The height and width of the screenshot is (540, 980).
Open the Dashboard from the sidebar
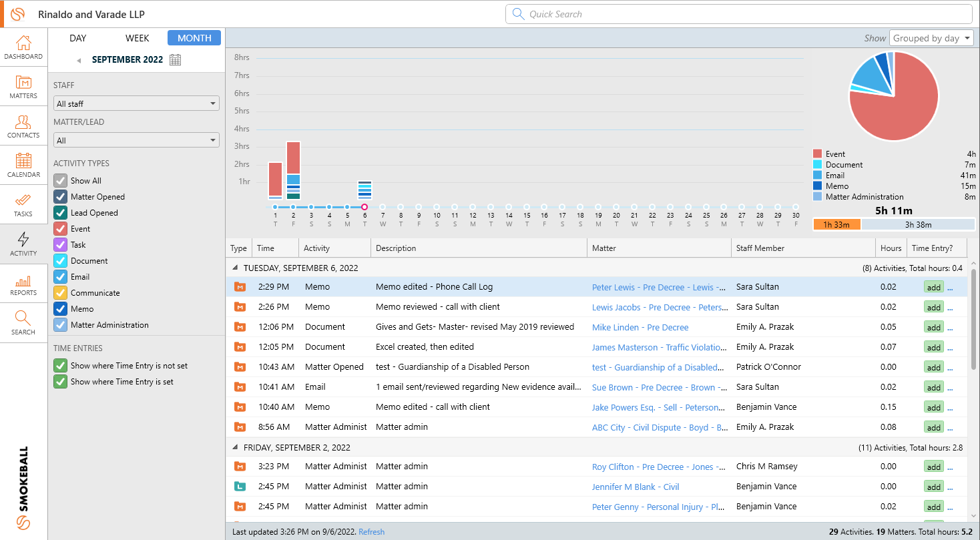23,47
